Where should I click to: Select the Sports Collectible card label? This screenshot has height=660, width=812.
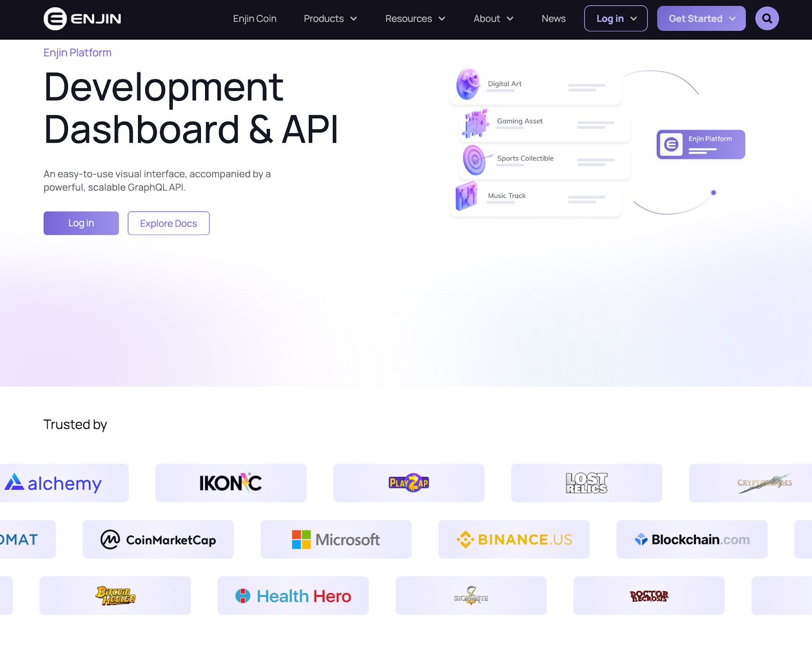pyautogui.click(x=525, y=158)
